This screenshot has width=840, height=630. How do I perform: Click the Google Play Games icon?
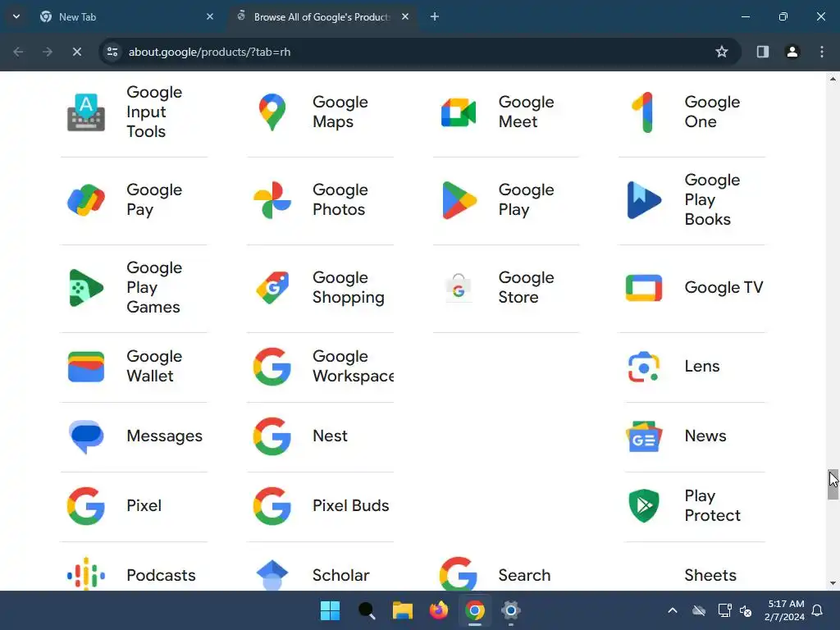(x=85, y=288)
